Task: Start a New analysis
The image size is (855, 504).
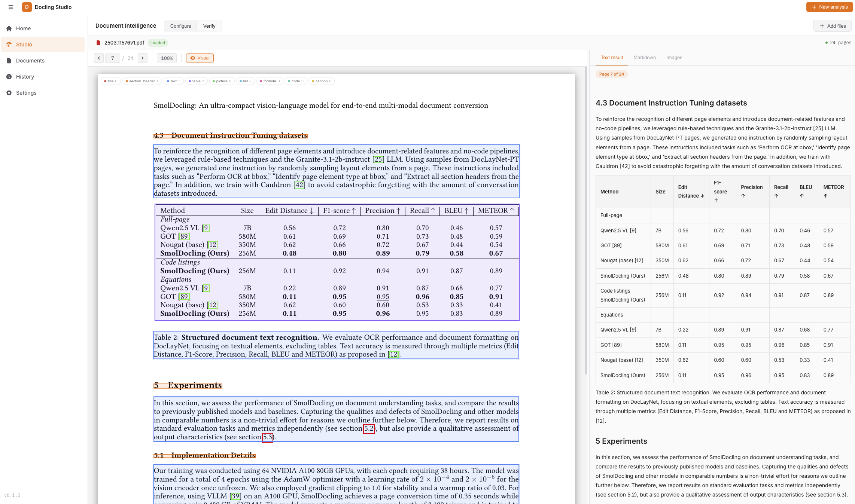Action: (830, 7)
